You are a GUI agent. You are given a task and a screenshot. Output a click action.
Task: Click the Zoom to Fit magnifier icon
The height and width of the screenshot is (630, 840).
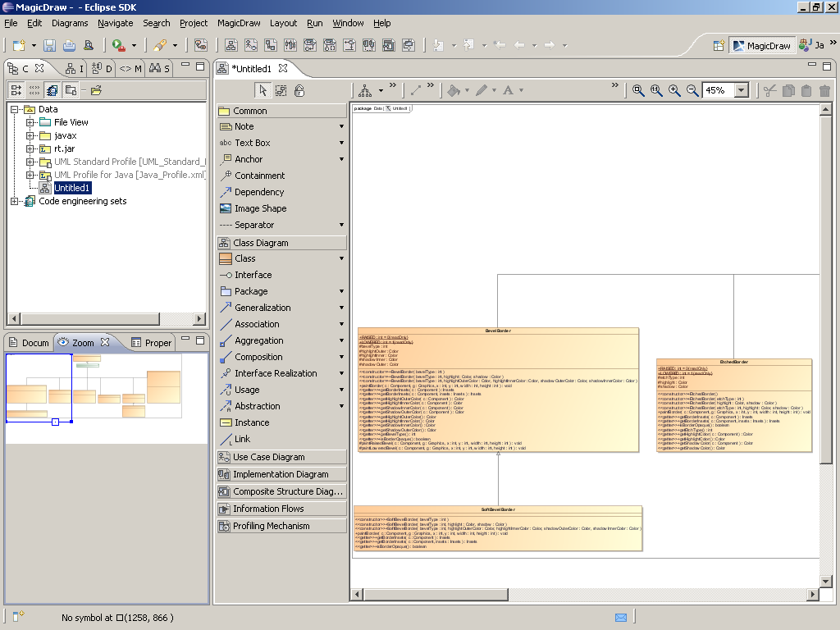pos(637,90)
